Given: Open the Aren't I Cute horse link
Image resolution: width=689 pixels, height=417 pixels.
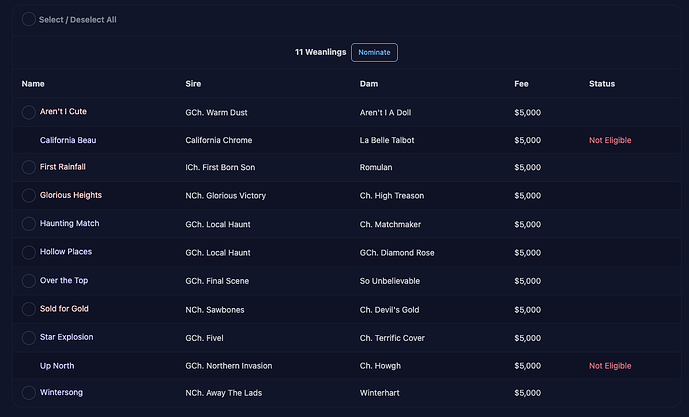Looking at the screenshot, I should coord(63,112).
